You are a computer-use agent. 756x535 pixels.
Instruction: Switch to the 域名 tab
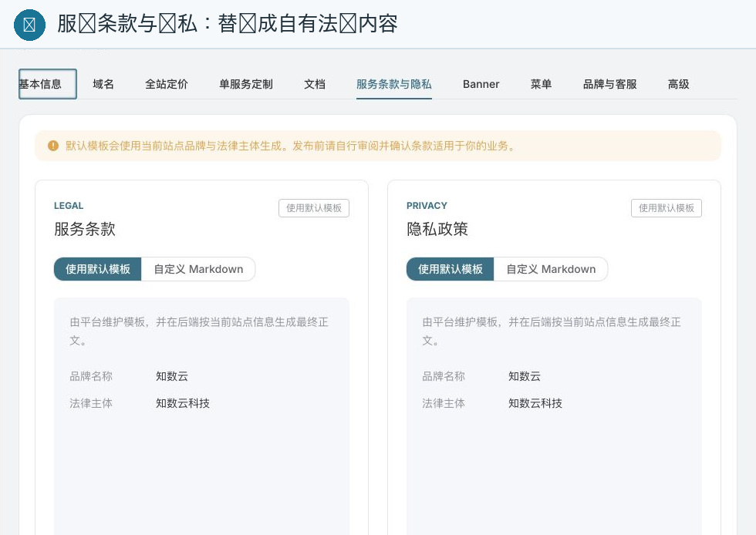point(103,84)
